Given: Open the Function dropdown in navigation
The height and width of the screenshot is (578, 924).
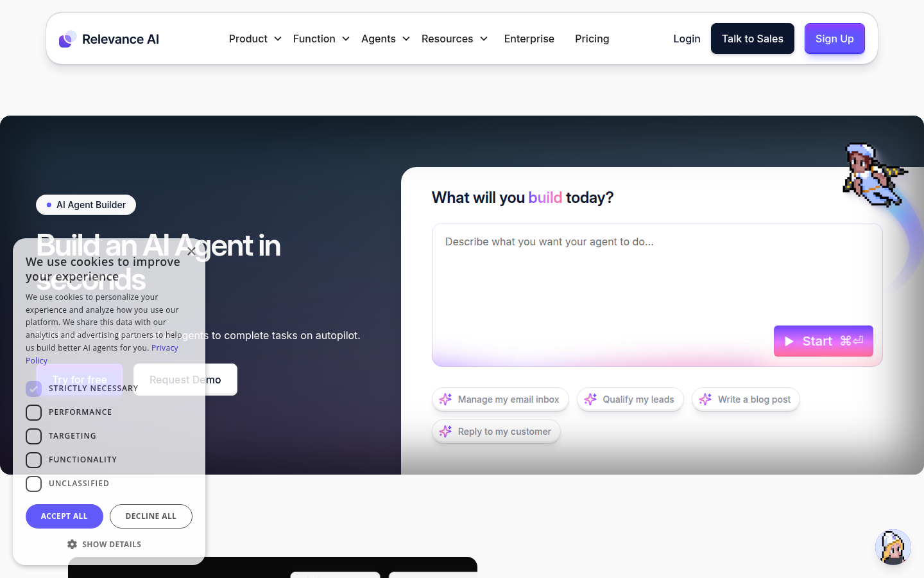Looking at the screenshot, I should pyautogui.click(x=321, y=39).
